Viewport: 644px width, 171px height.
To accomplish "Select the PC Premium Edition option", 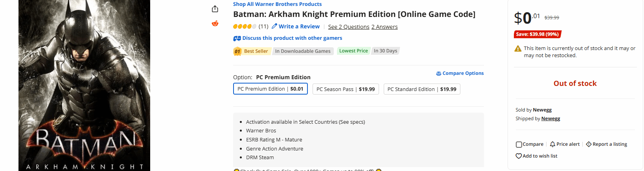I will point(270,89).
